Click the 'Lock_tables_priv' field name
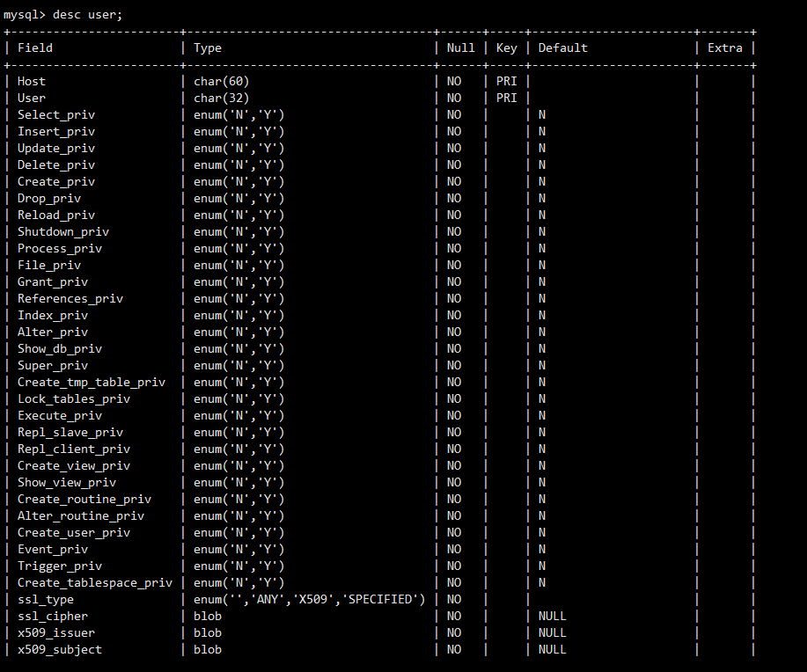The height and width of the screenshot is (672, 807). [74, 398]
